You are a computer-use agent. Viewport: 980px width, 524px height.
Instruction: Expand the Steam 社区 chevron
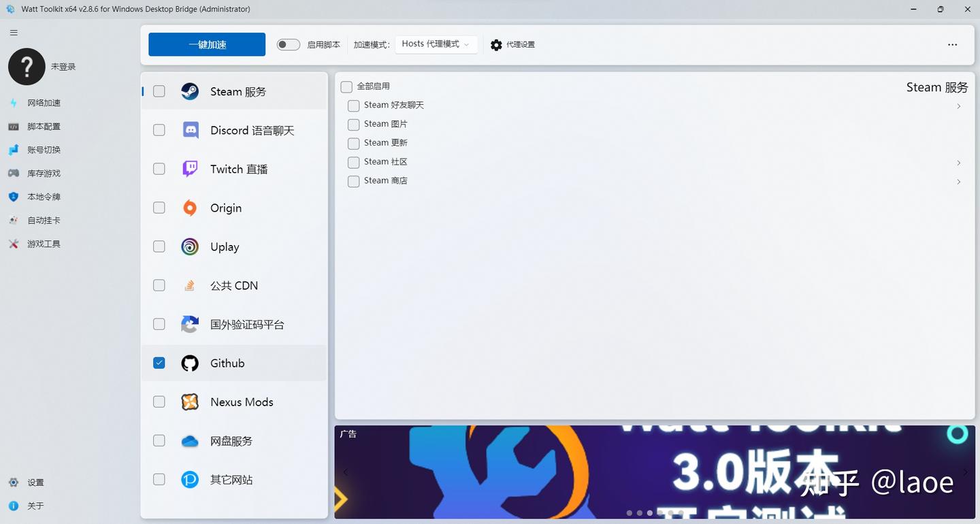tap(958, 163)
